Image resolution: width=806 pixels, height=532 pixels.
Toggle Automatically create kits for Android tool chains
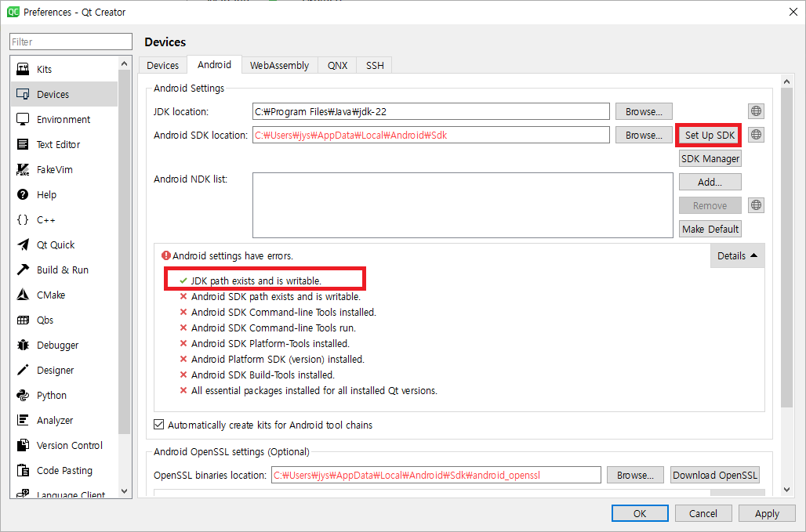pyautogui.click(x=159, y=425)
